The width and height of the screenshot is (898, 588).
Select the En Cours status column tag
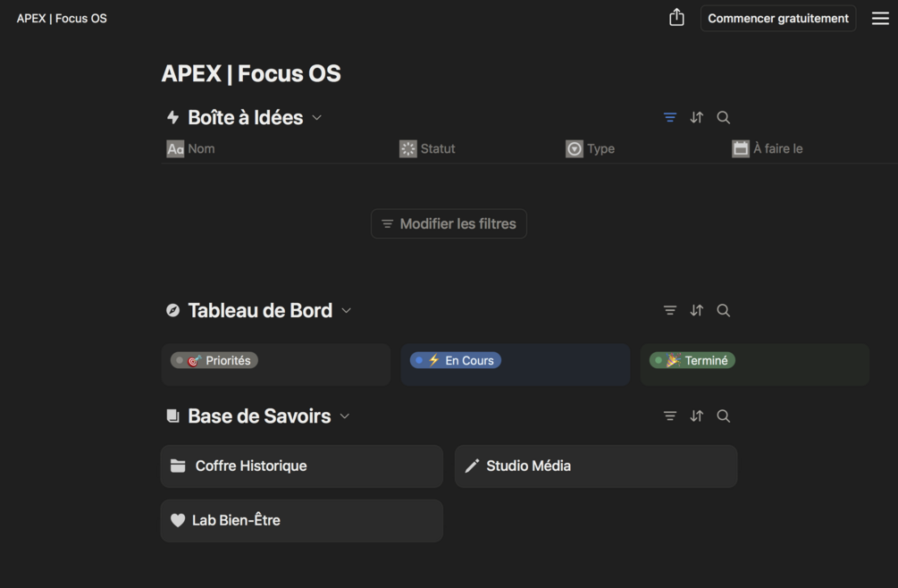[456, 360]
